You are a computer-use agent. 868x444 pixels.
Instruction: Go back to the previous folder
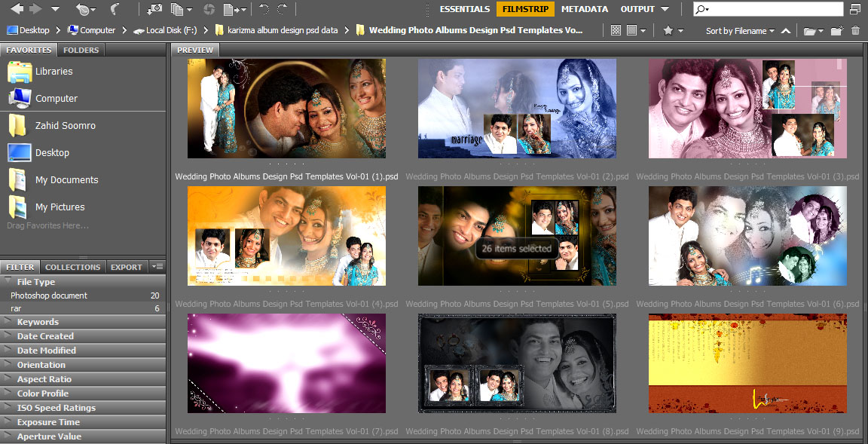point(17,9)
